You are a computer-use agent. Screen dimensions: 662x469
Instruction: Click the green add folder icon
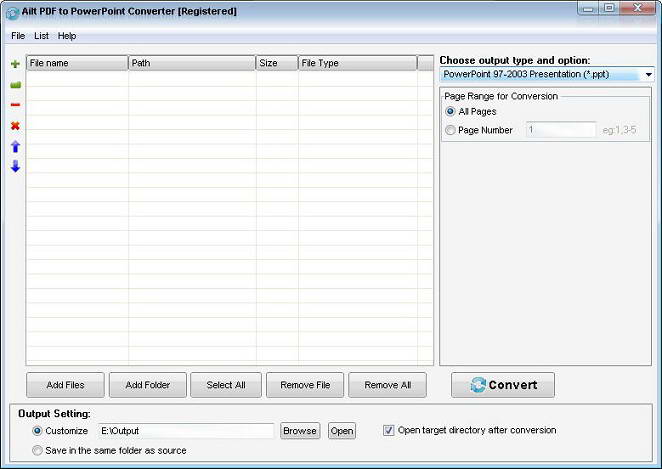click(15, 85)
